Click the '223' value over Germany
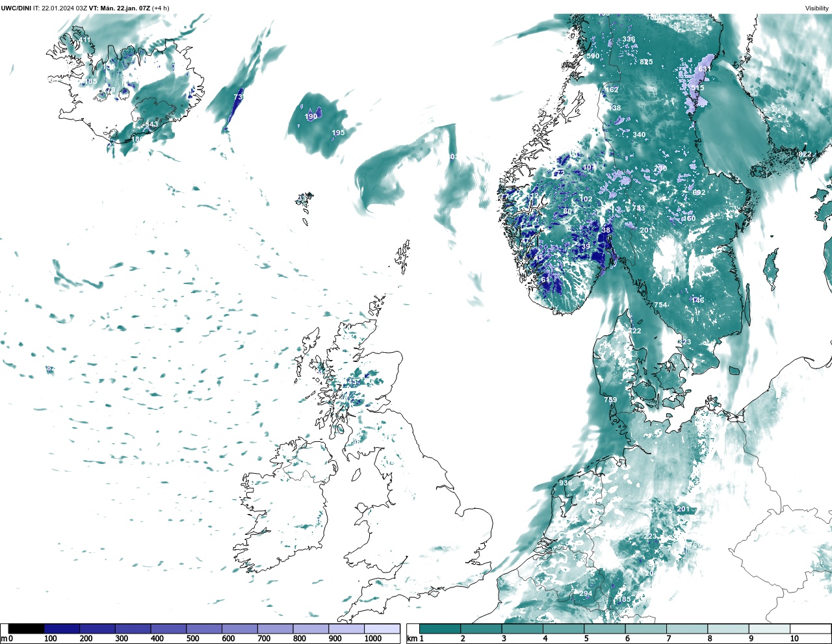 point(651,536)
